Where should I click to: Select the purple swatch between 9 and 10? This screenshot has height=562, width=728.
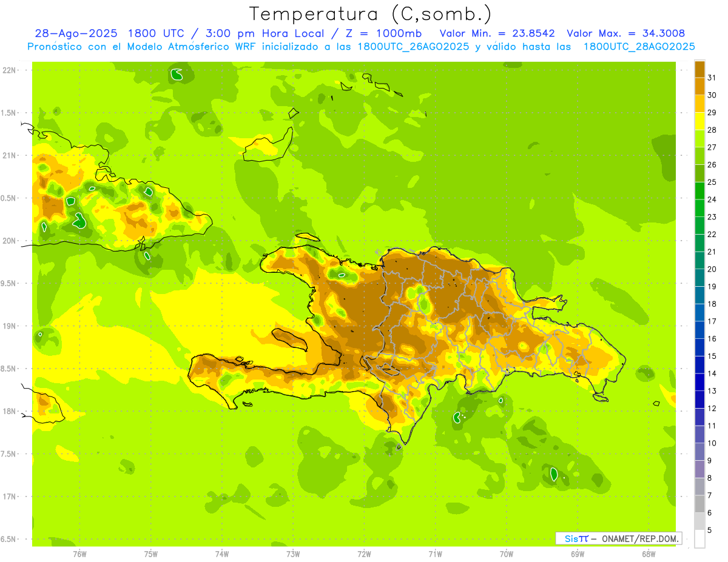699,452
